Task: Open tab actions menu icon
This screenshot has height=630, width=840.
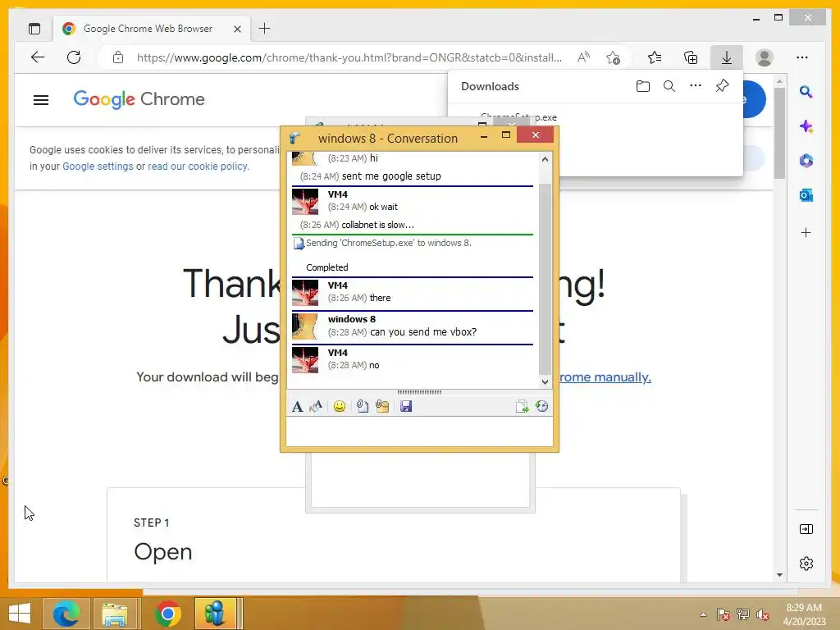Action: click(34, 29)
